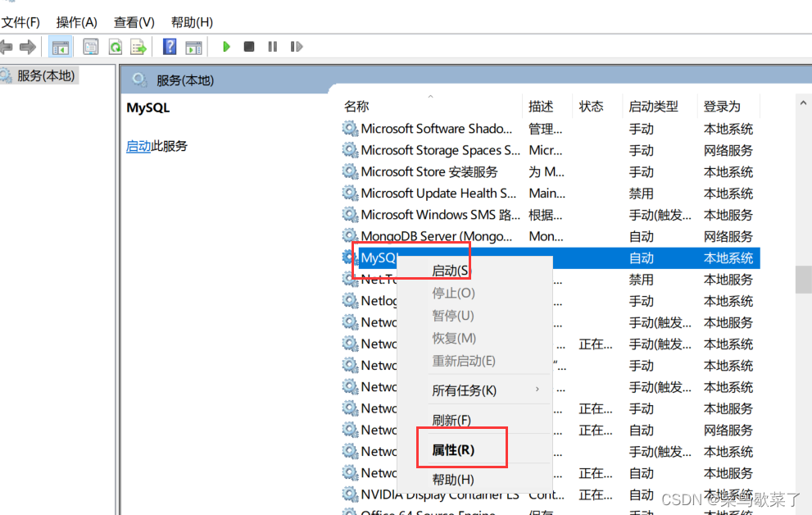Open the View (查看) menu
The image size is (812, 515).
pos(134,22)
